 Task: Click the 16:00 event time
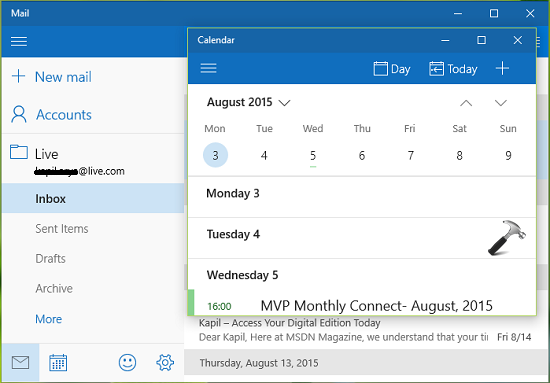219,307
